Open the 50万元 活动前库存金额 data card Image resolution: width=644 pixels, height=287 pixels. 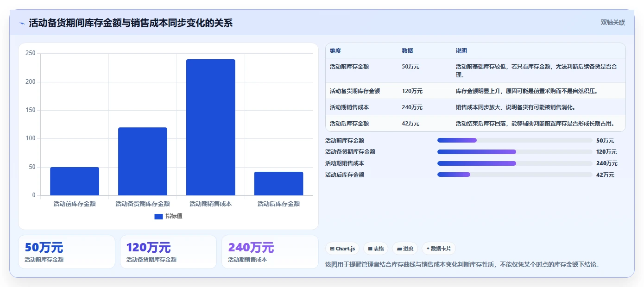(x=67, y=252)
